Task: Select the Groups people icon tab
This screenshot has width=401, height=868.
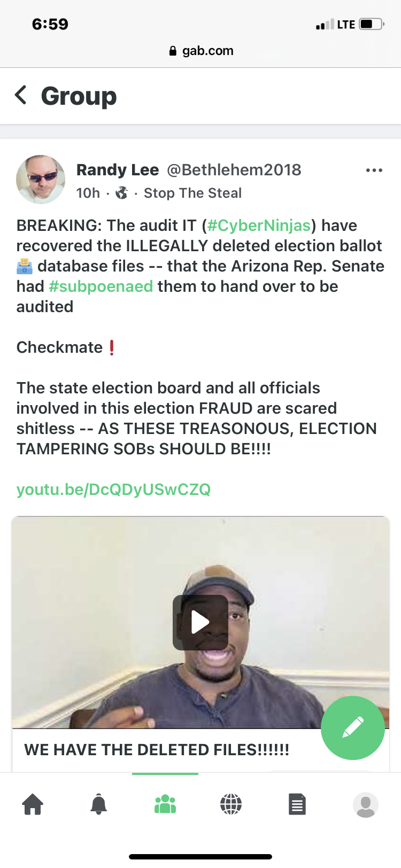Action: [x=165, y=804]
